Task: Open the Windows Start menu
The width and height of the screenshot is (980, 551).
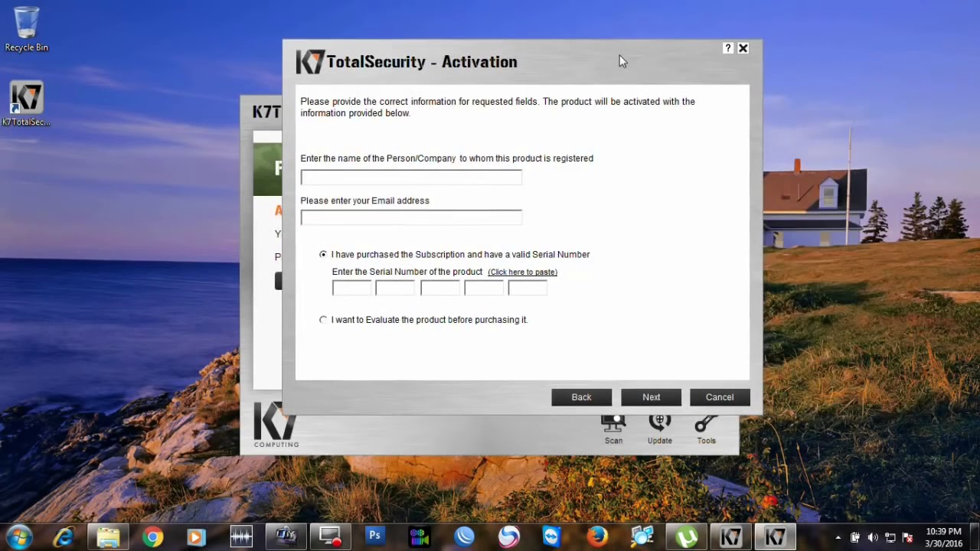Action: pyautogui.click(x=19, y=536)
